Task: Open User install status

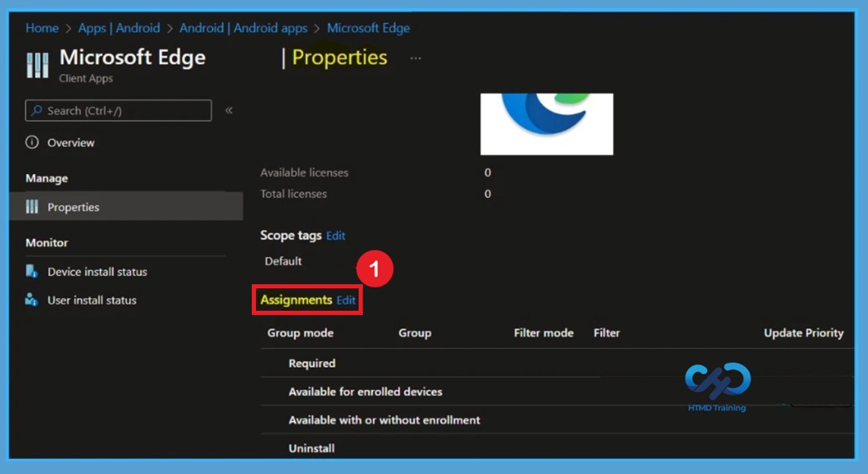Action: pyautogui.click(x=91, y=300)
